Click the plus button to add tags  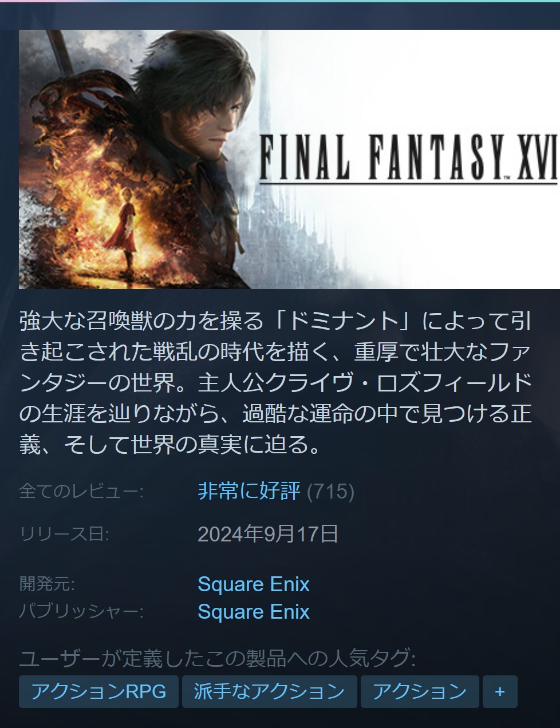point(500,691)
